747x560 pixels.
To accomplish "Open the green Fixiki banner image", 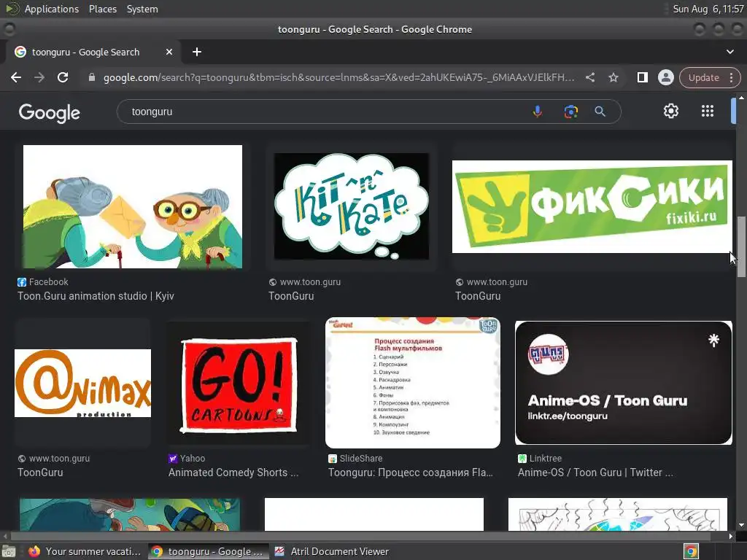I will pos(592,206).
